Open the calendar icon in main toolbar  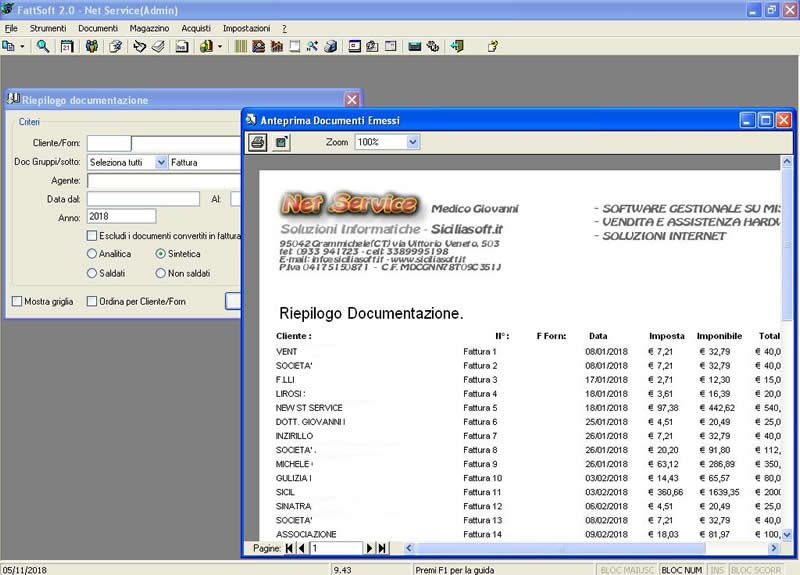[x=67, y=46]
